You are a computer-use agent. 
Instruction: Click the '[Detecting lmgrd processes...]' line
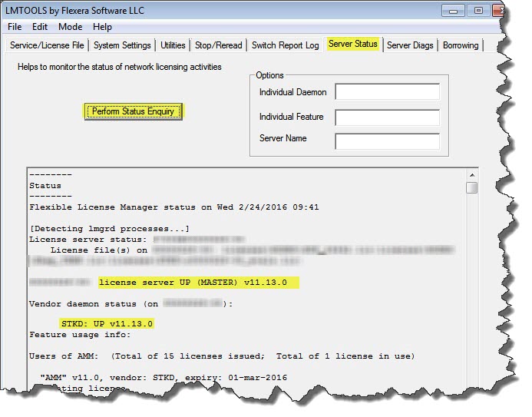point(109,229)
